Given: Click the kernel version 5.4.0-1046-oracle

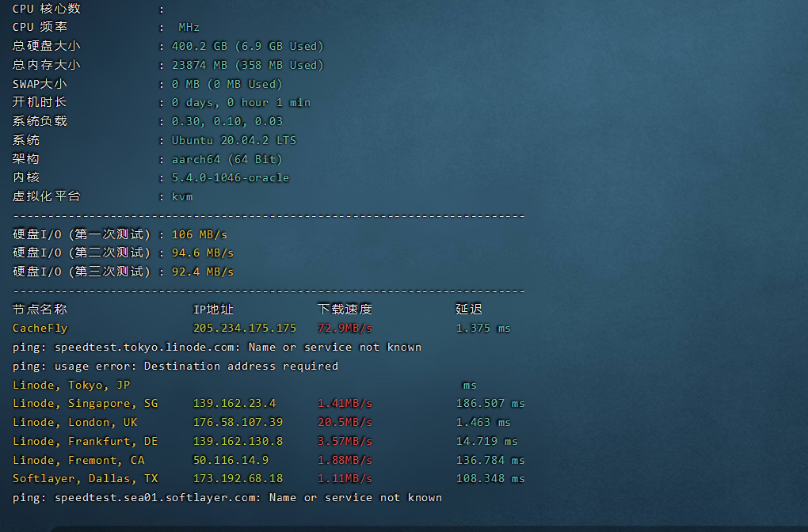Looking at the screenshot, I should pos(231,177).
